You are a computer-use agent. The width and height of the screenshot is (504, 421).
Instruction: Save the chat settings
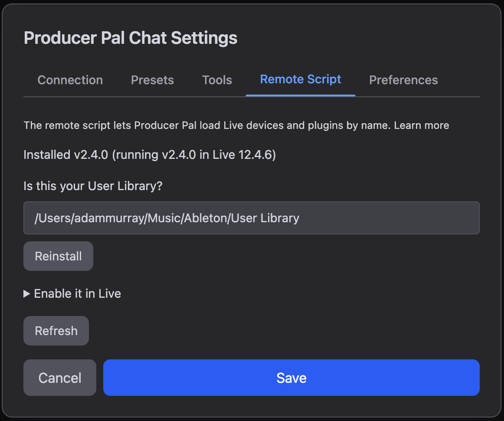(291, 378)
